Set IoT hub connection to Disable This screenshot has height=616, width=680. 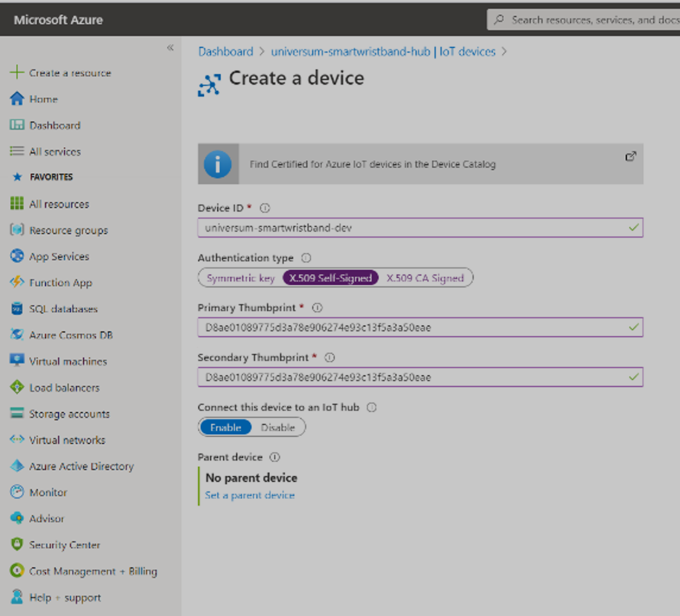coord(277,427)
